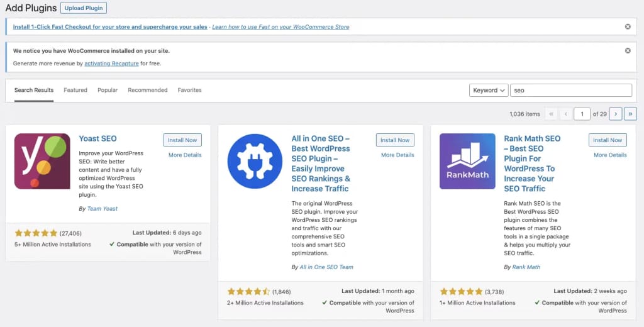Click the Upload Plugin button
This screenshot has width=644, height=327.
84,8
